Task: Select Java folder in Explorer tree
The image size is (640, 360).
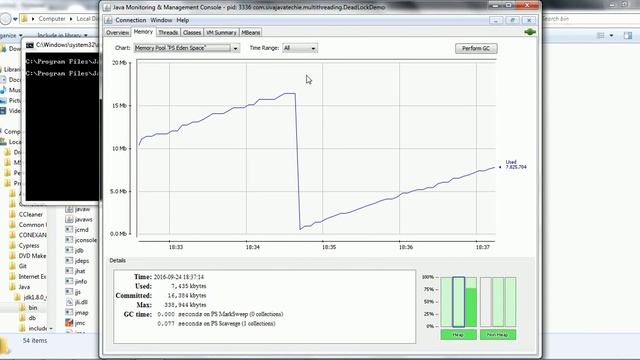Action: 24,287
